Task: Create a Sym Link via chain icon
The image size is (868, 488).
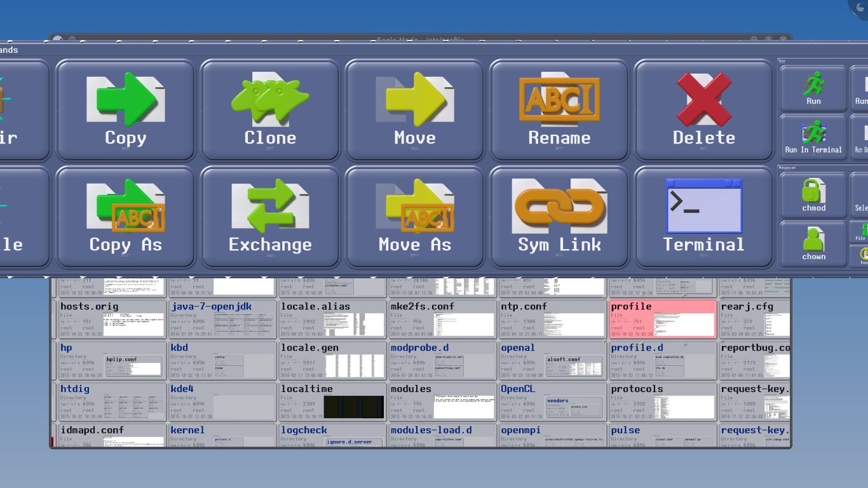Action: pos(559,217)
